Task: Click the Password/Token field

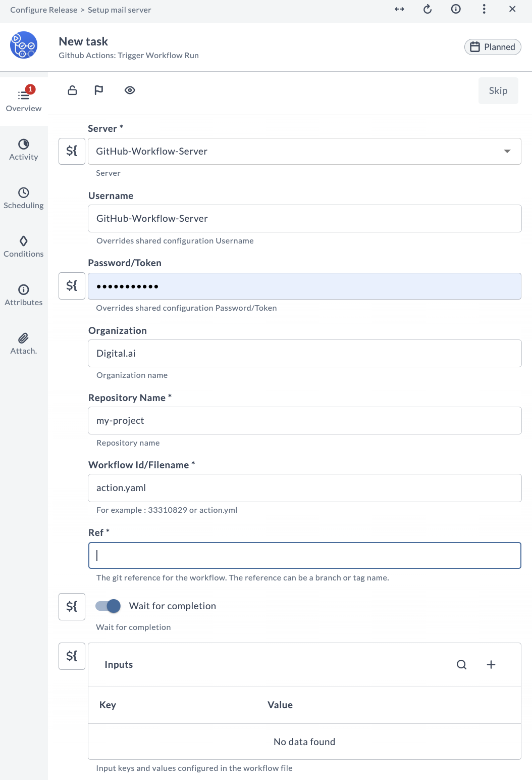Action: pos(305,286)
